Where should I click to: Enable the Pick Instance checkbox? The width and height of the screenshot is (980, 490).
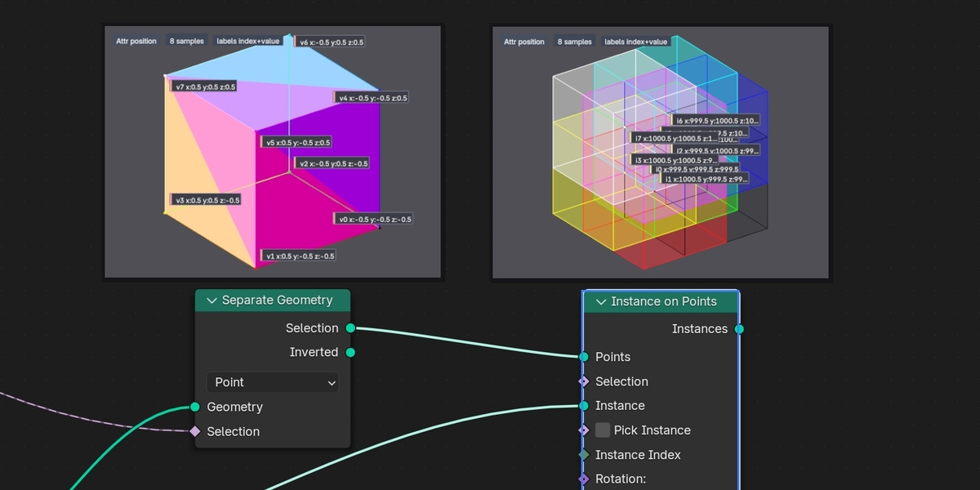point(603,430)
